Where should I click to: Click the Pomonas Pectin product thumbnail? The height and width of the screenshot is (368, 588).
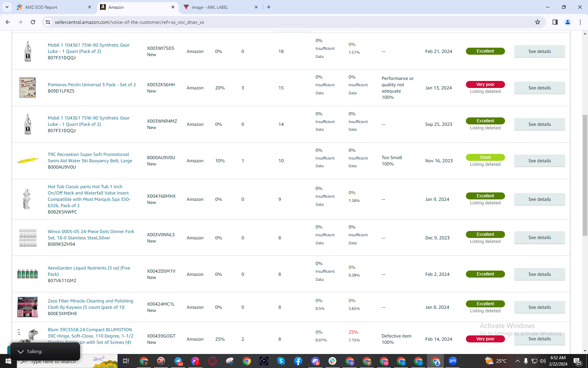[x=28, y=87]
